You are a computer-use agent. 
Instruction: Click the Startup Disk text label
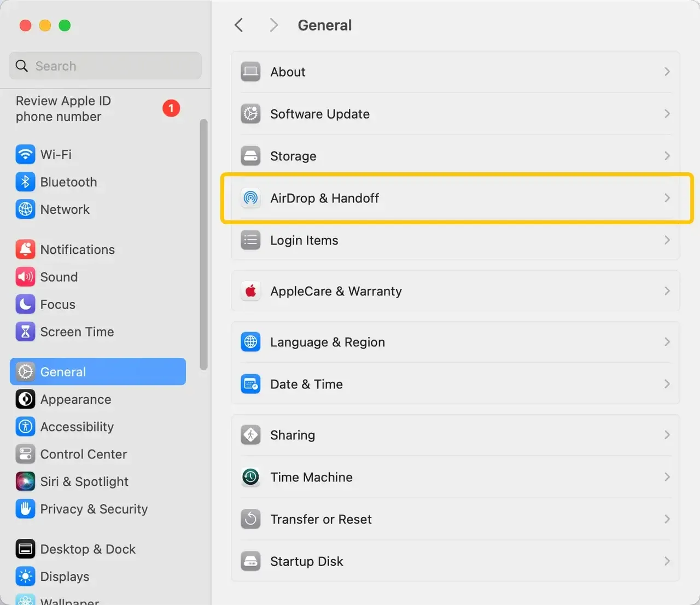tap(307, 561)
